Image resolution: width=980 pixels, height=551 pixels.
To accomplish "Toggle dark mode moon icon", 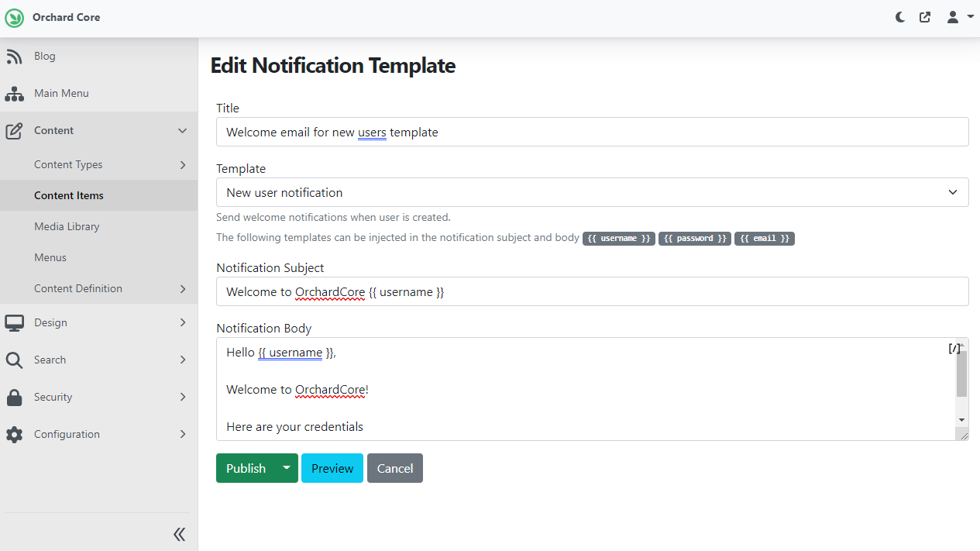I will (900, 17).
